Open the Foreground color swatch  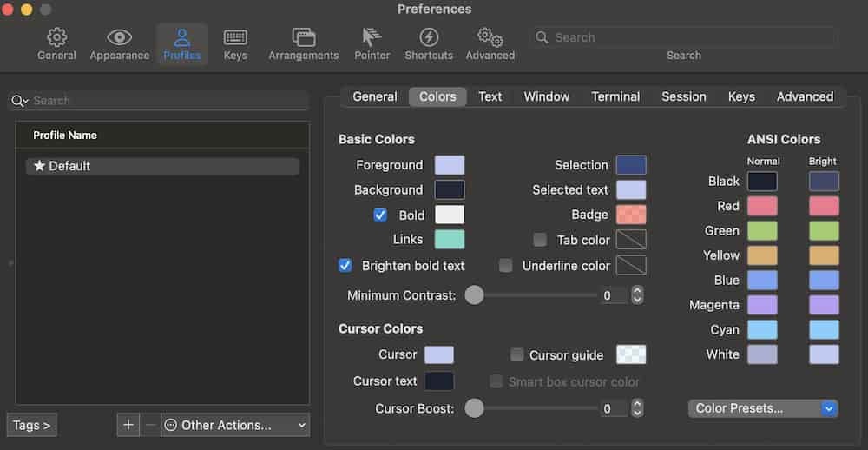[x=449, y=165]
